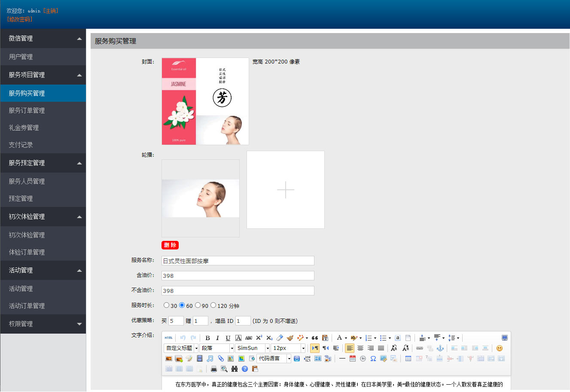The height and width of the screenshot is (392, 570).
Task: Click the red 删除 button
Action: point(170,245)
